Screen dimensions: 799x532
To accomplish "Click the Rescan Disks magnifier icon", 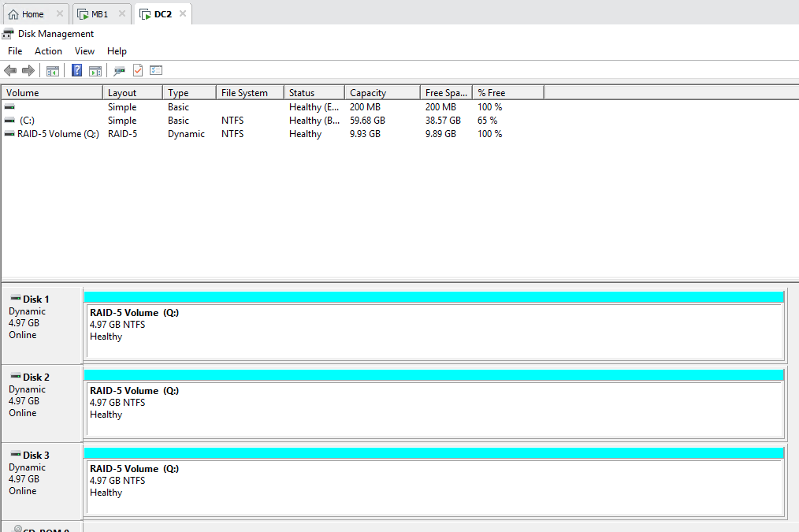I will pyautogui.click(x=119, y=71).
